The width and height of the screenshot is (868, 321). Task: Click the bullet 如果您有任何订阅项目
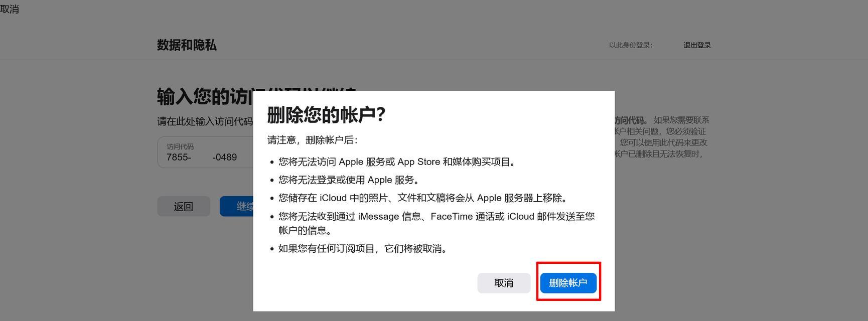click(x=363, y=249)
